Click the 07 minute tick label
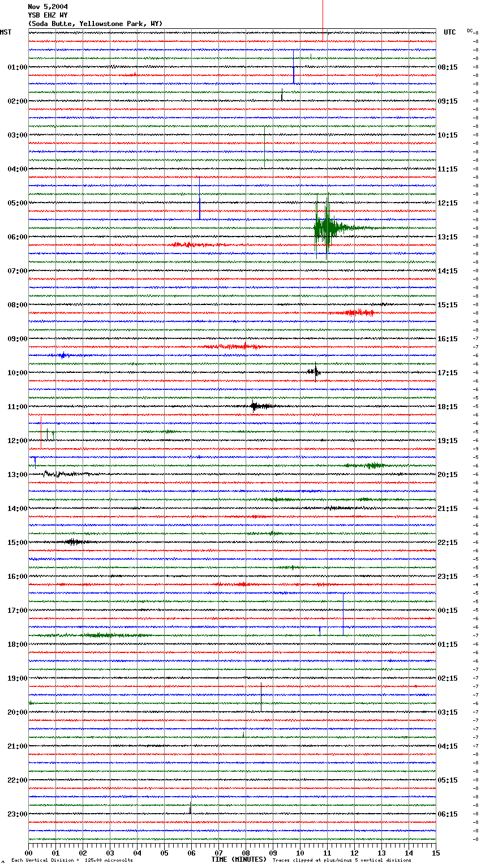The image size is (481, 868). [218, 853]
